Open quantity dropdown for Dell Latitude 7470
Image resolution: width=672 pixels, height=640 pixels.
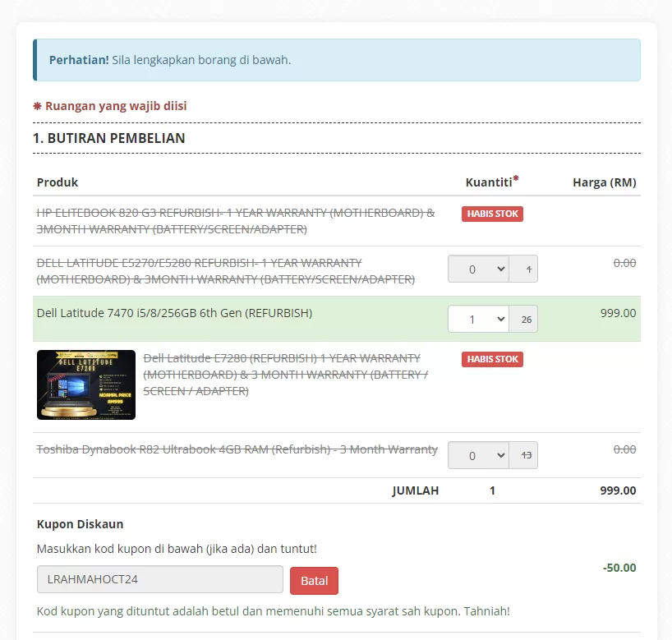tap(478, 319)
